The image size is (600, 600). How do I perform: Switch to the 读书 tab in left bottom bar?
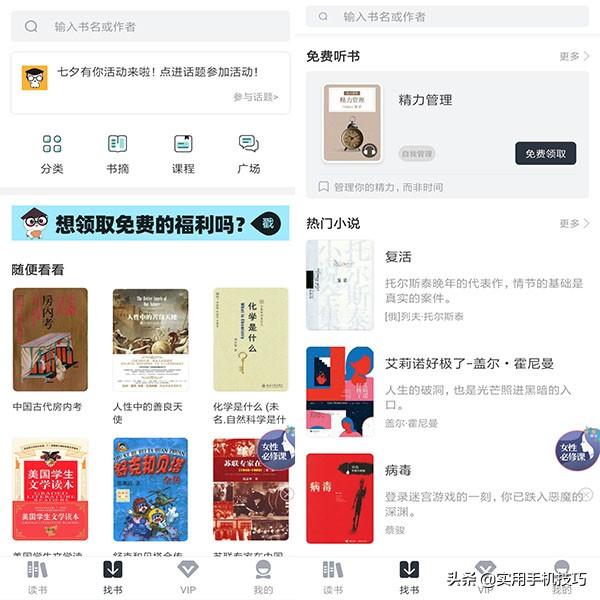(37, 577)
